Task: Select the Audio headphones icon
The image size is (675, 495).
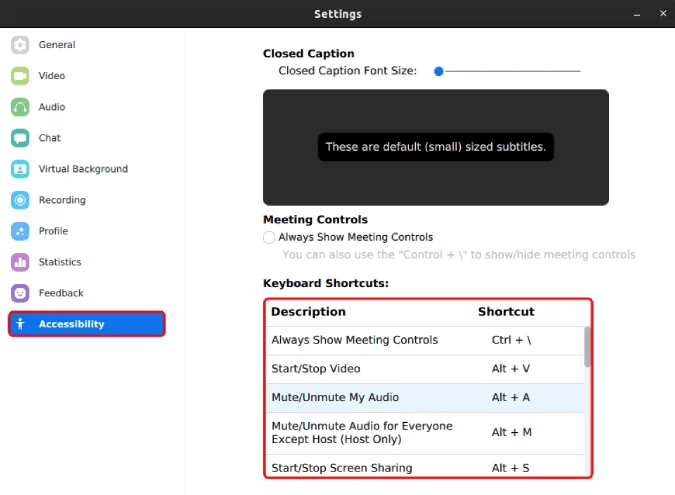Action: coord(20,107)
